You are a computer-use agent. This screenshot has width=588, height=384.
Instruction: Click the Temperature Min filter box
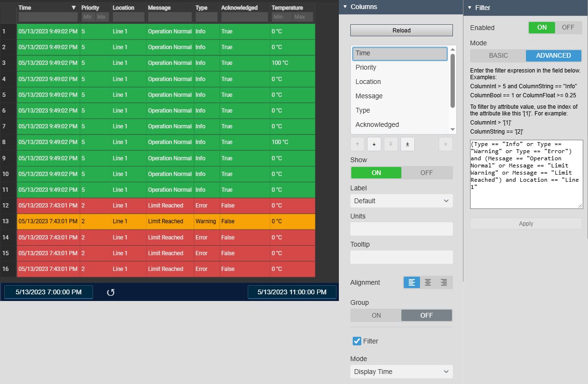[282, 17]
